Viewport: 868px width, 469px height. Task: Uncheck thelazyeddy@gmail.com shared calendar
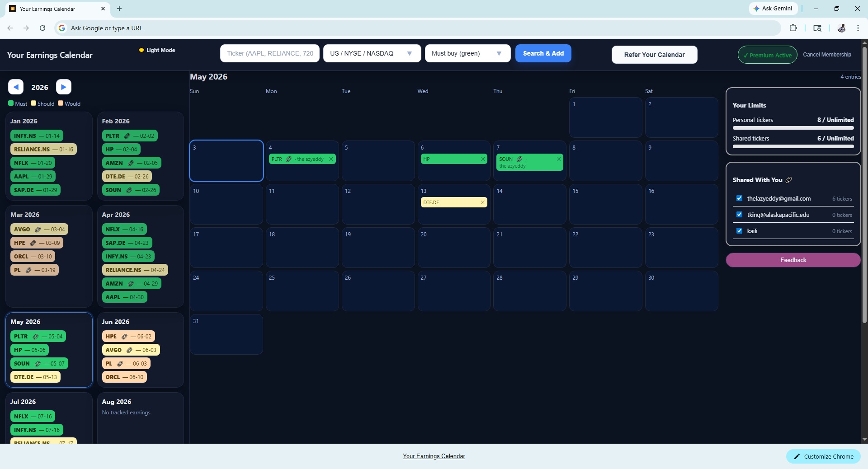[740, 198]
